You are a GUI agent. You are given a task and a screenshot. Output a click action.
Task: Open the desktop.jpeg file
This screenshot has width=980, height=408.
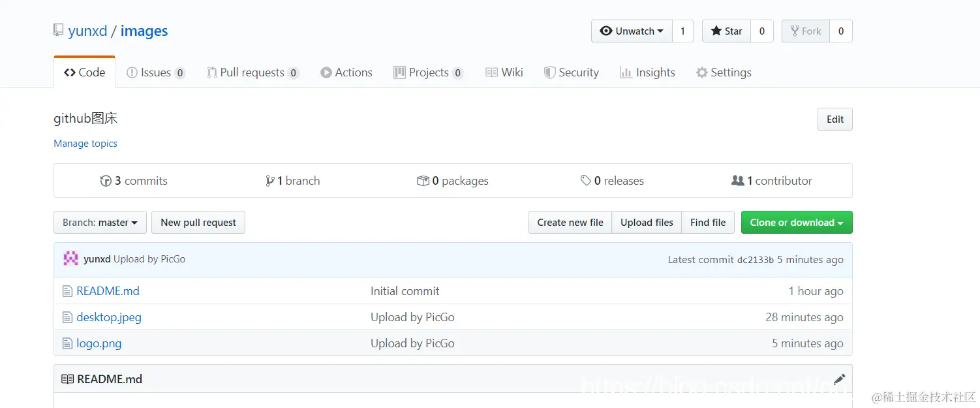click(x=109, y=317)
